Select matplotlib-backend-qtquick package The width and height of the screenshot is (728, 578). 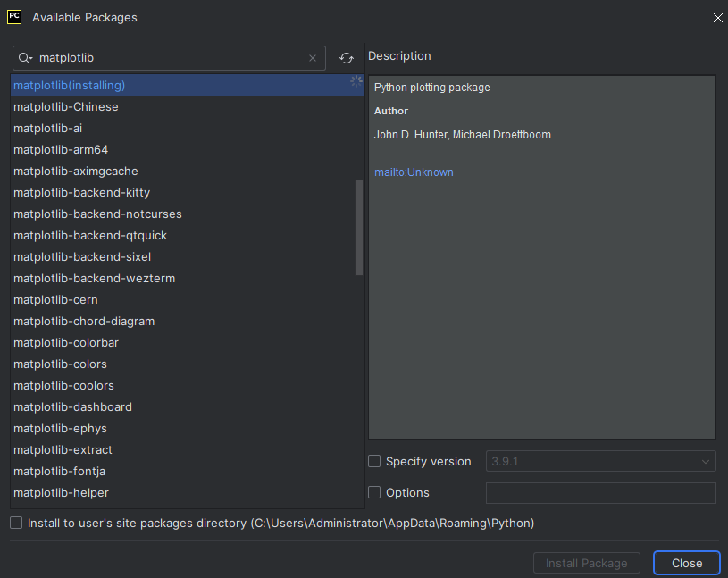coord(187,235)
